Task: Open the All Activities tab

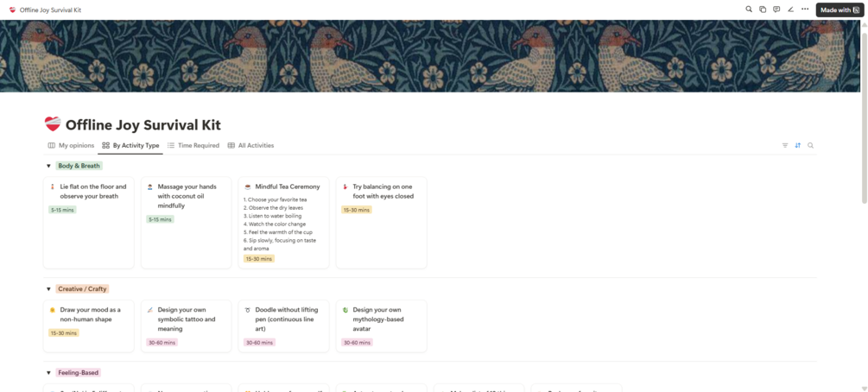Action: (250, 146)
